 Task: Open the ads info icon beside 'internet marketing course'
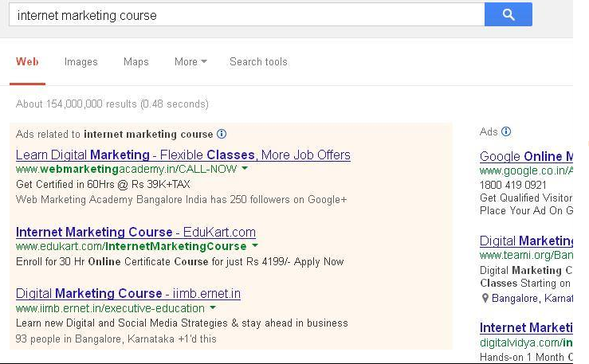click(222, 134)
